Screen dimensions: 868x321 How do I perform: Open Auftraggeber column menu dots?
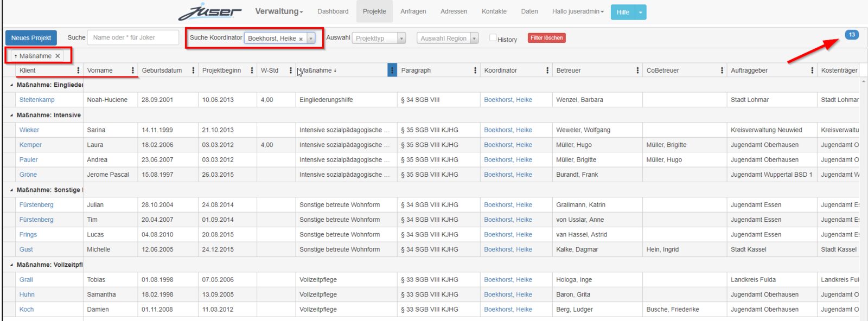click(812, 70)
